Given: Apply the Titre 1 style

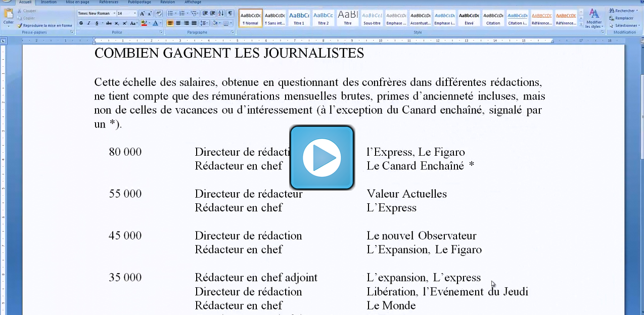Looking at the screenshot, I should [299, 18].
